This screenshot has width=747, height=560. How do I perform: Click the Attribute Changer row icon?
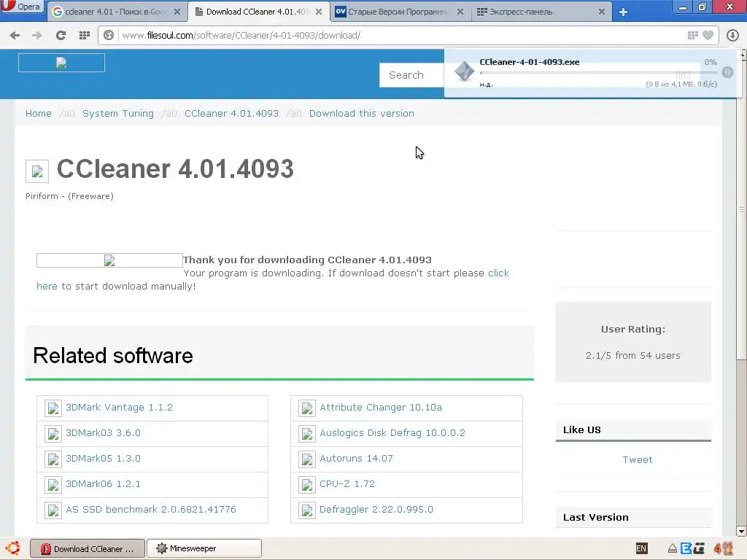click(307, 408)
